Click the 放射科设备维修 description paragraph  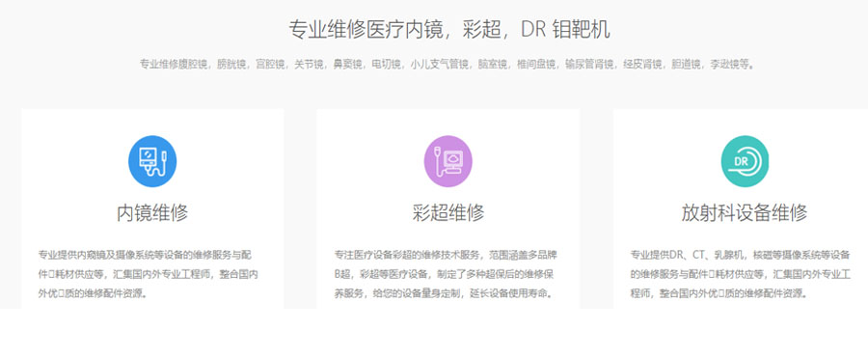[741, 275]
